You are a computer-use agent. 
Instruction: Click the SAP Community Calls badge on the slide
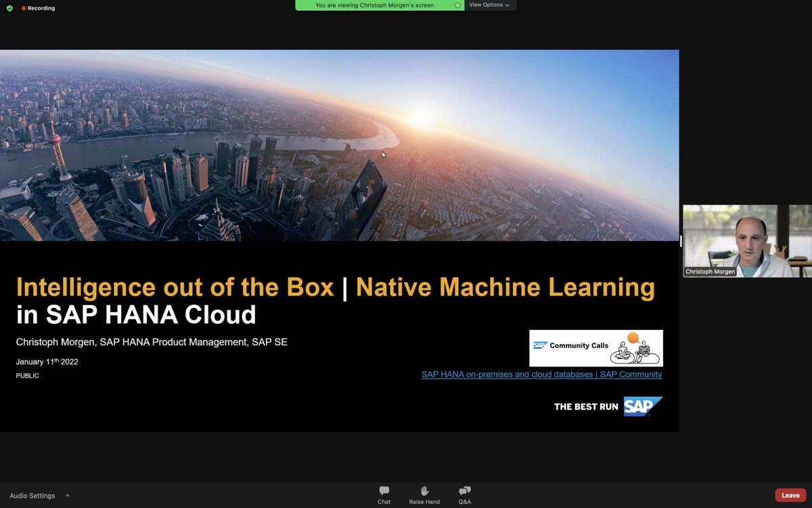coord(595,346)
